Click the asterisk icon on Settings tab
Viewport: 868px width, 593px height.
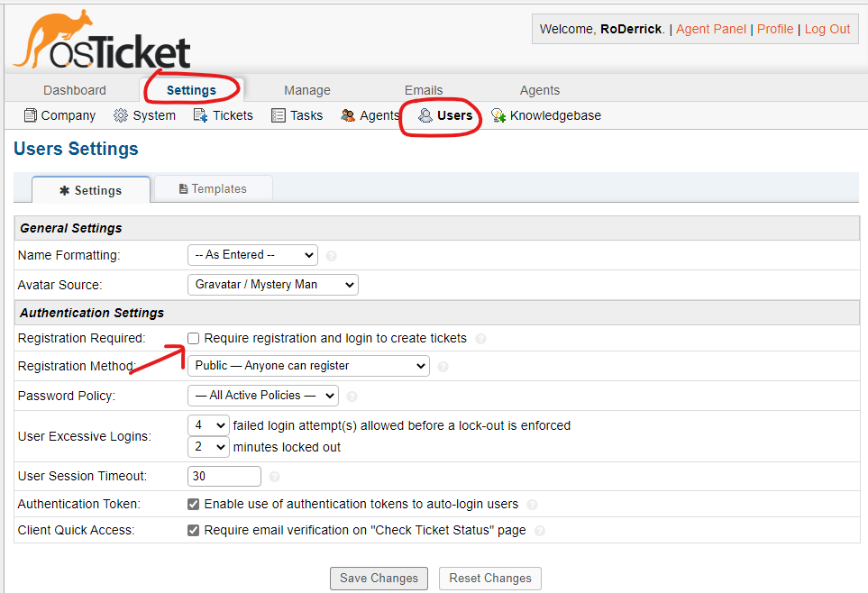click(x=64, y=190)
